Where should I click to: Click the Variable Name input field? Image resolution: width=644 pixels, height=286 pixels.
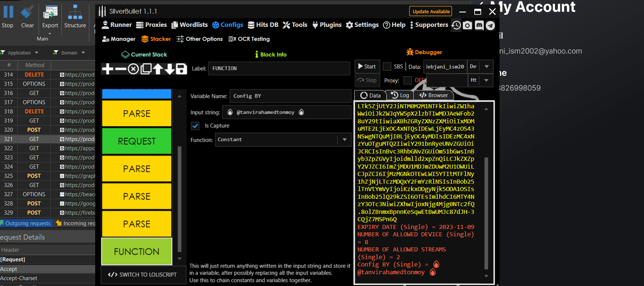click(x=290, y=96)
